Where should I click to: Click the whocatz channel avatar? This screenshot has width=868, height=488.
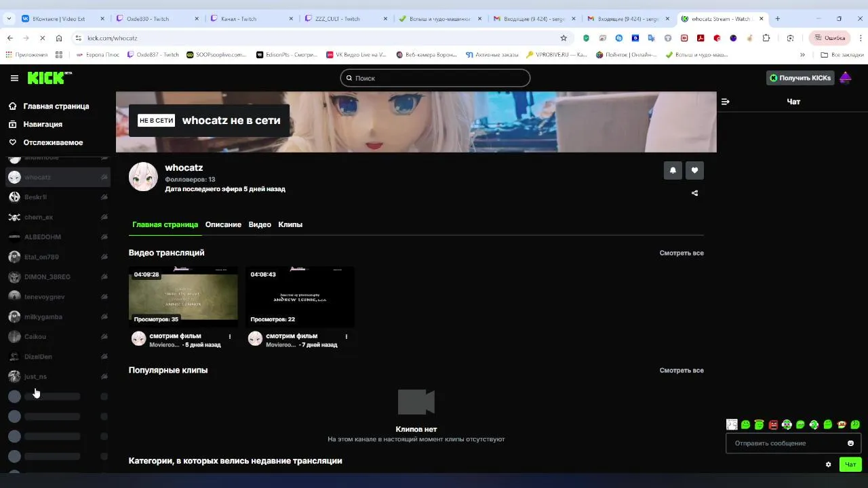[143, 177]
